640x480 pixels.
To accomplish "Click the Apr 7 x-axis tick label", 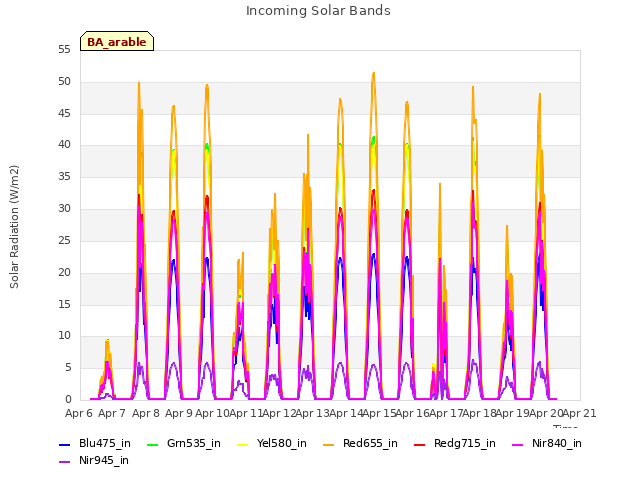I will tap(112, 413).
